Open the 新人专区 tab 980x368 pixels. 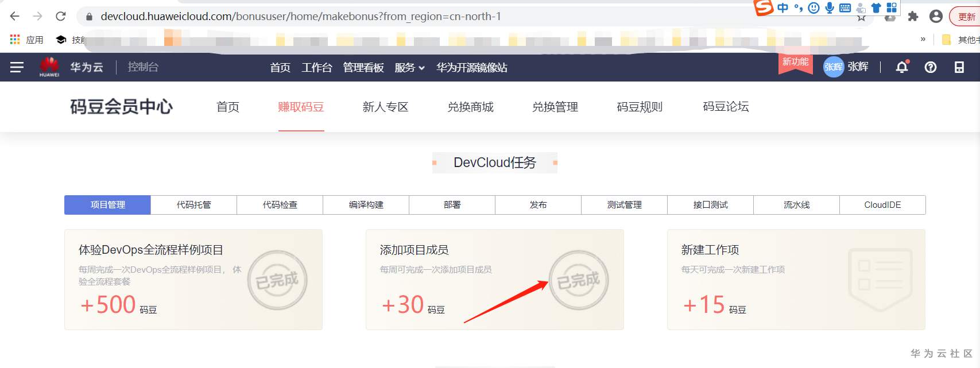pyautogui.click(x=385, y=107)
